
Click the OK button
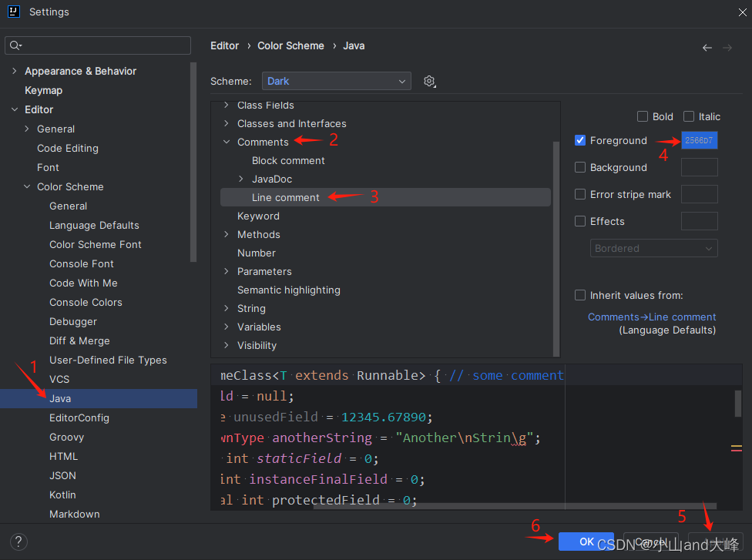(586, 542)
